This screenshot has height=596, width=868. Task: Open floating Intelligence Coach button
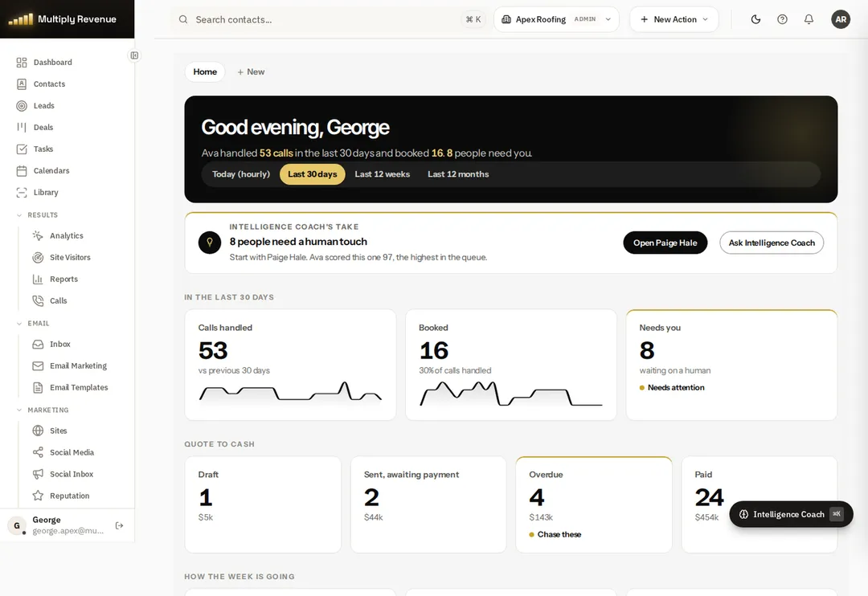[791, 514]
